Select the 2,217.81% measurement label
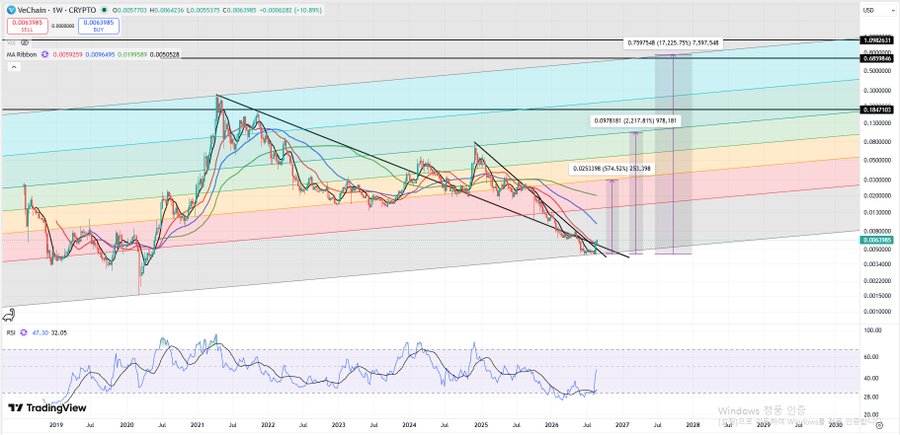 (636, 121)
